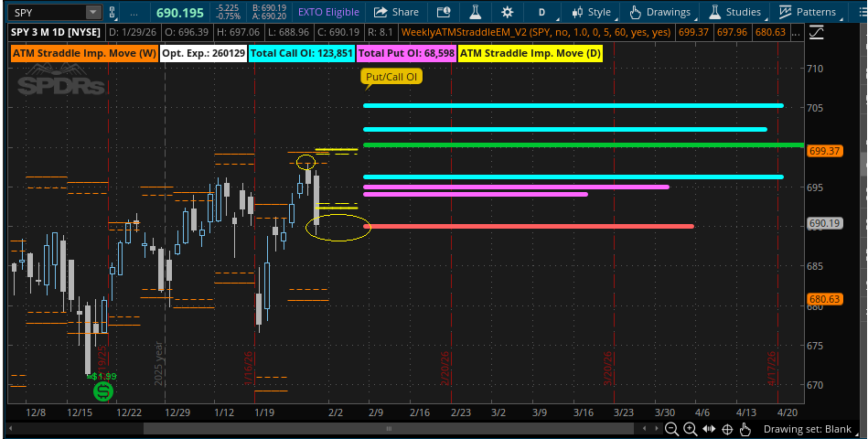Click the topmost cyan call OI line
Image resolution: width=868 pixels, height=439 pixels.
[573, 105]
